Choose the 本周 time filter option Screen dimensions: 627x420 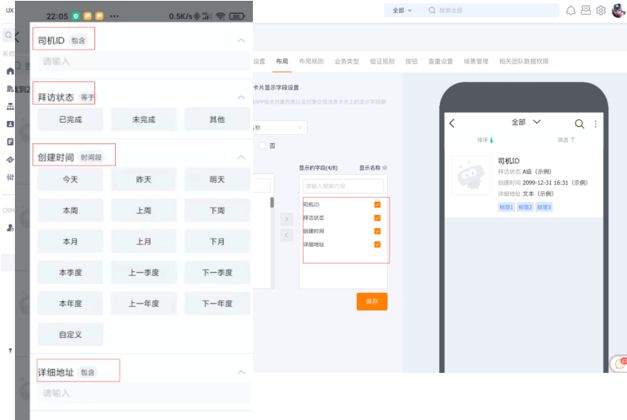pyautogui.click(x=70, y=211)
